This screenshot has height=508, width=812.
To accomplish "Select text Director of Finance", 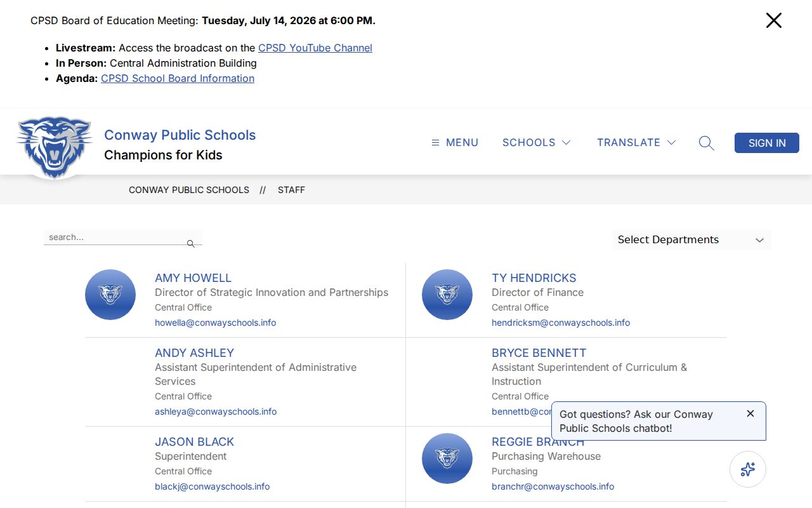I will 537,293.
